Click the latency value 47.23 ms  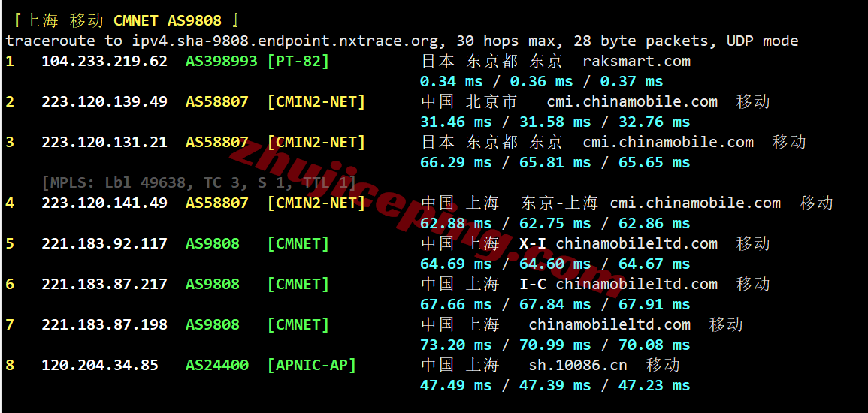point(655,385)
